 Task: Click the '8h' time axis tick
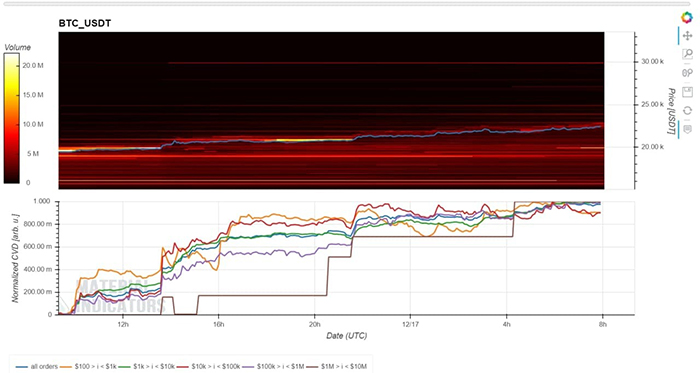[602, 324]
